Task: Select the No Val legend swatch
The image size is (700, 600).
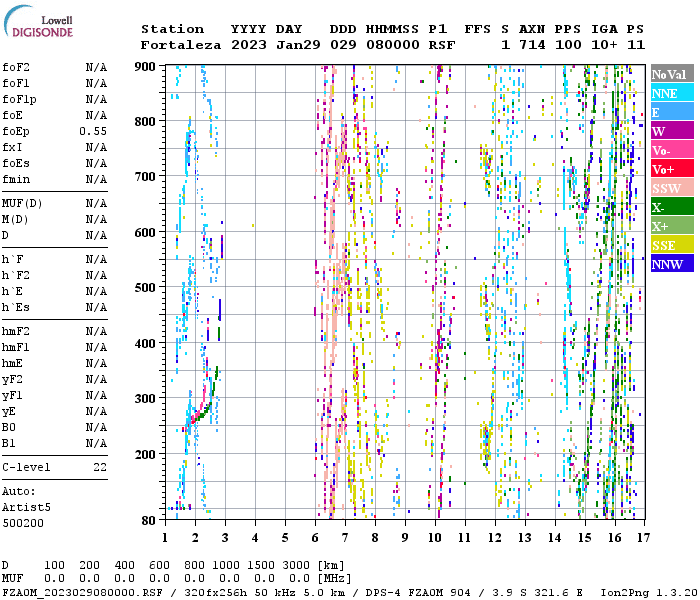Action: [x=672, y=74]
